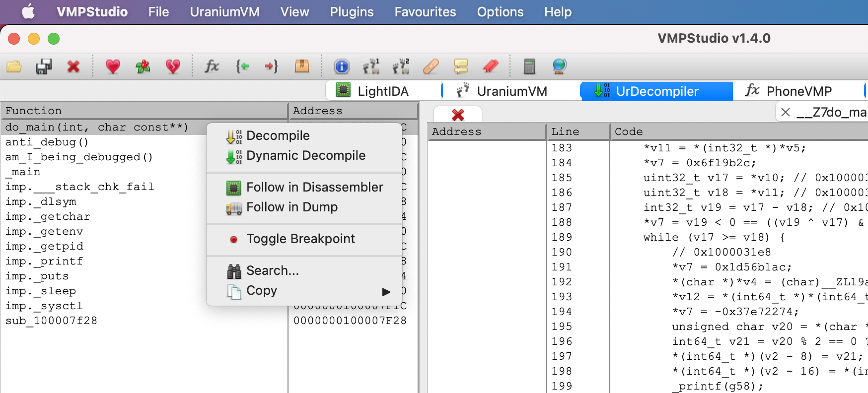Select the imp.___stack_chk_fail row

tap(80, 187)
